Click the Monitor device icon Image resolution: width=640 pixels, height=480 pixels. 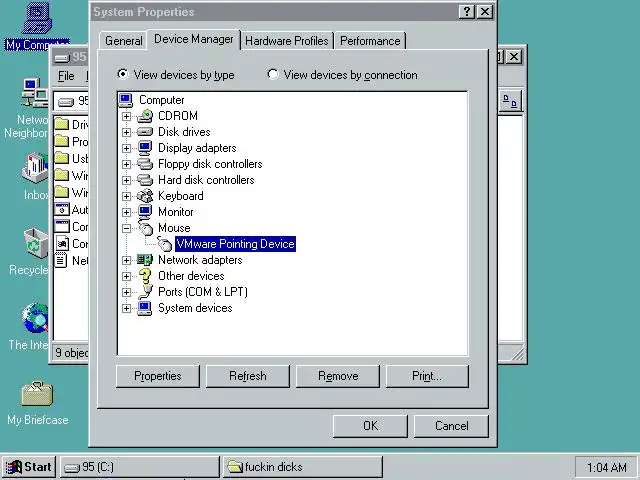point(145,212)
